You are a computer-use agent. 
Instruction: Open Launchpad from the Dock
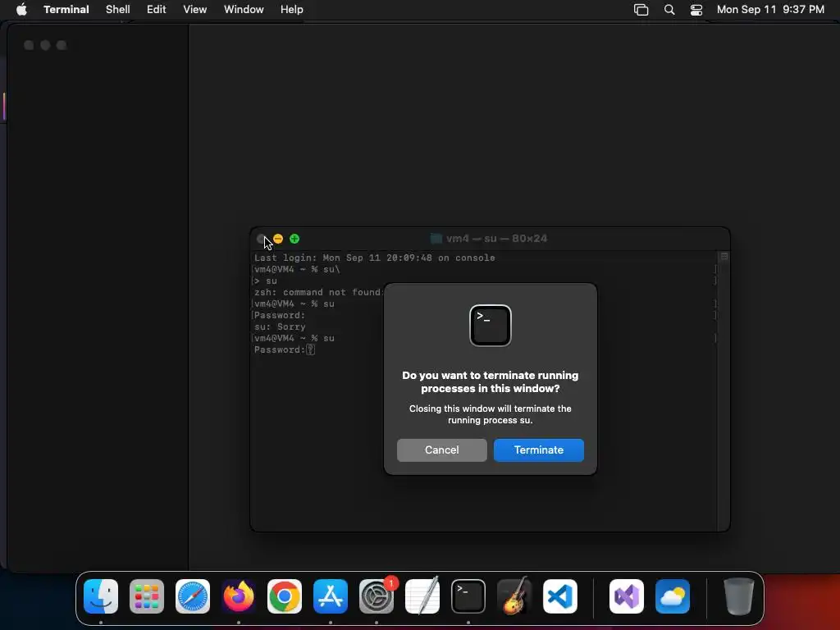[147, 596]
